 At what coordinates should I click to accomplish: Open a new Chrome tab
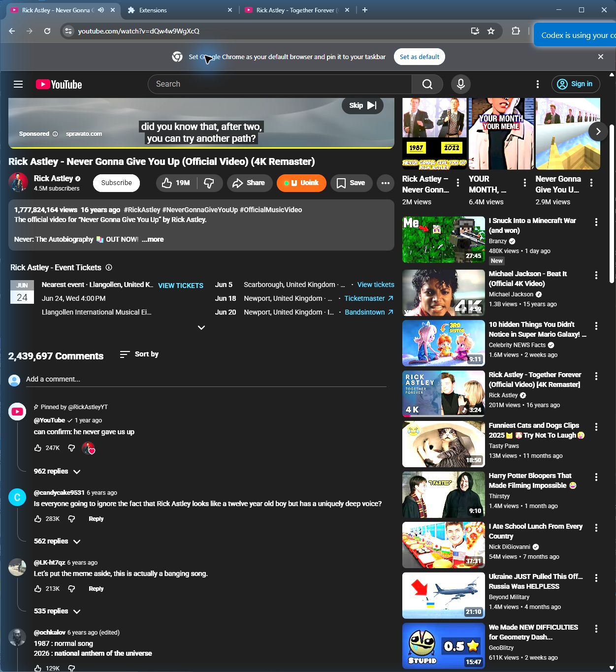365,10
